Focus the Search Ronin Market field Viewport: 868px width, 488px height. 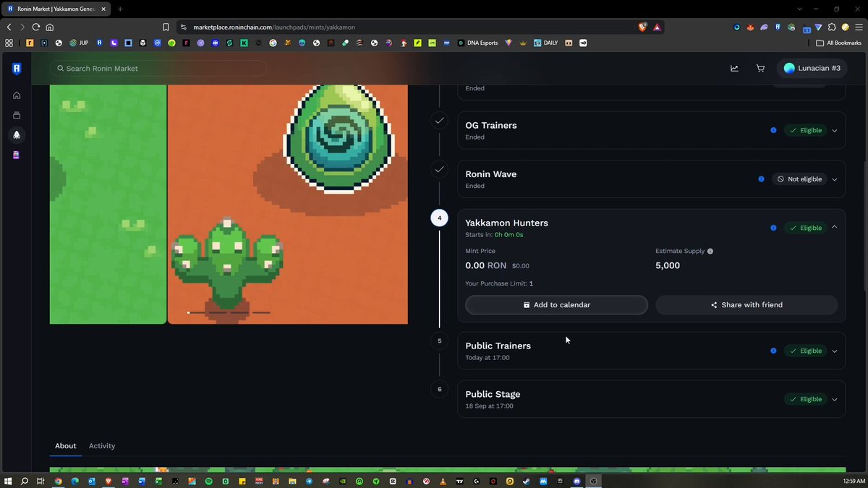click(158, 68)
